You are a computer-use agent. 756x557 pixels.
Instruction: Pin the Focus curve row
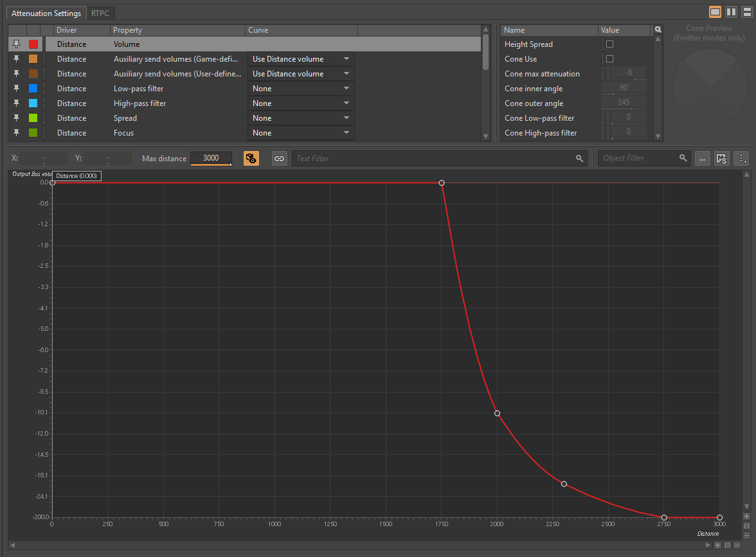17,132
